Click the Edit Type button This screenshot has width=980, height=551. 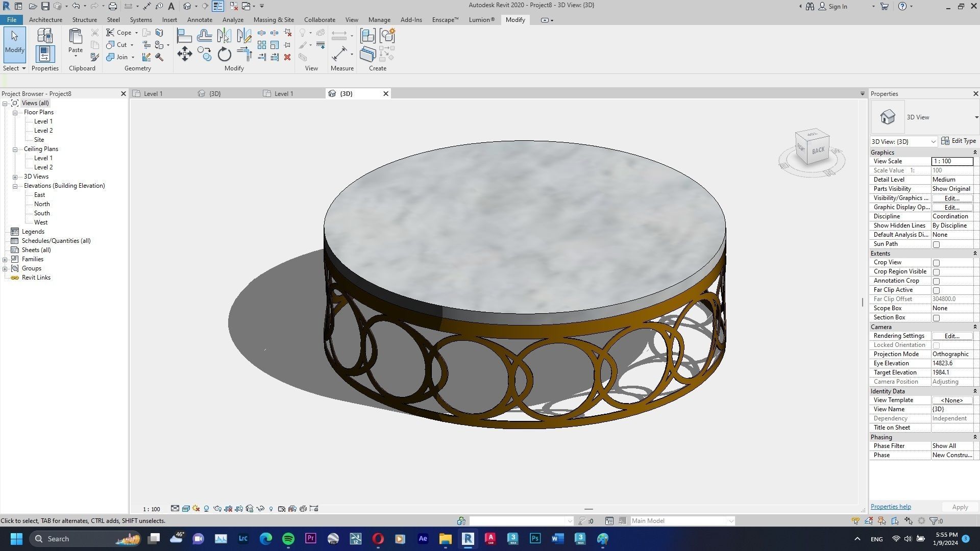pos(958,141)
